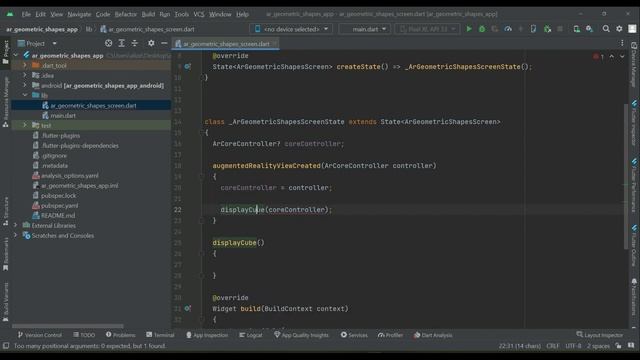Open the Structure sidebar tool button
The width and height of the screenshot is (640, 360).
tap(5, 212)
